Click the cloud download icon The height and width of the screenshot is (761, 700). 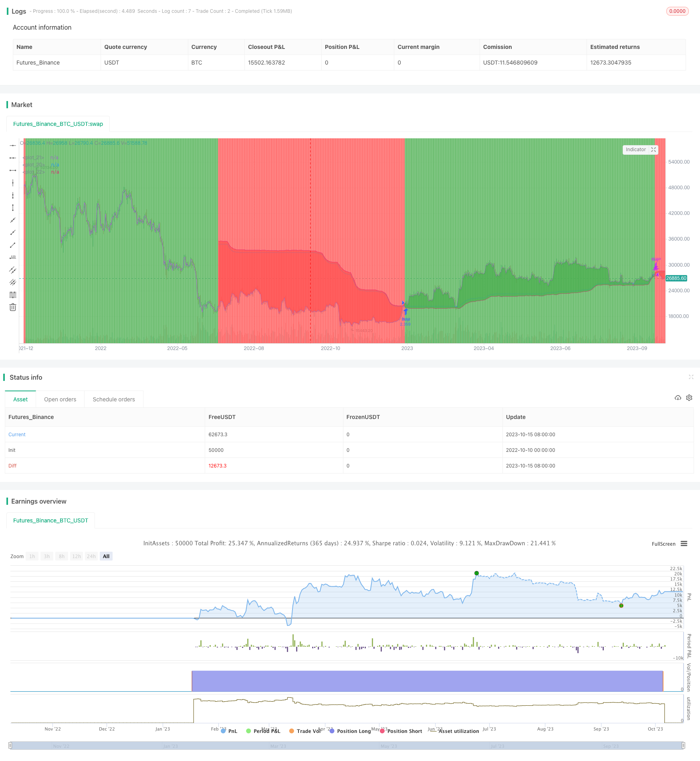coord(678,398)
